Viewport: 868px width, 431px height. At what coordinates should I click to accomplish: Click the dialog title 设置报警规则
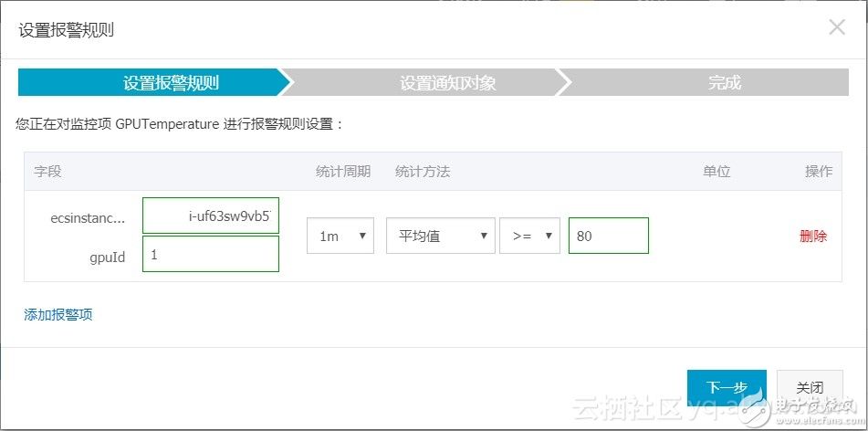click(x=67, y=29)
